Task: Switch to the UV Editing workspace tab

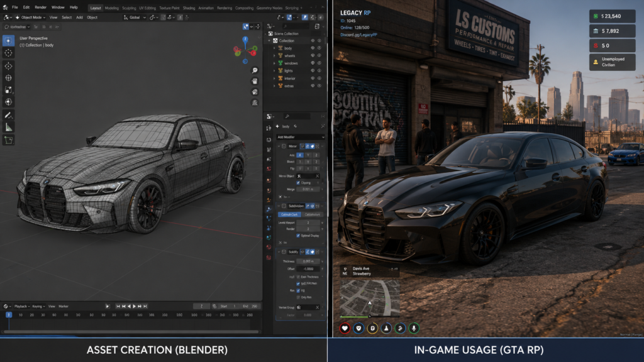Action: click(x=147, y=8)
